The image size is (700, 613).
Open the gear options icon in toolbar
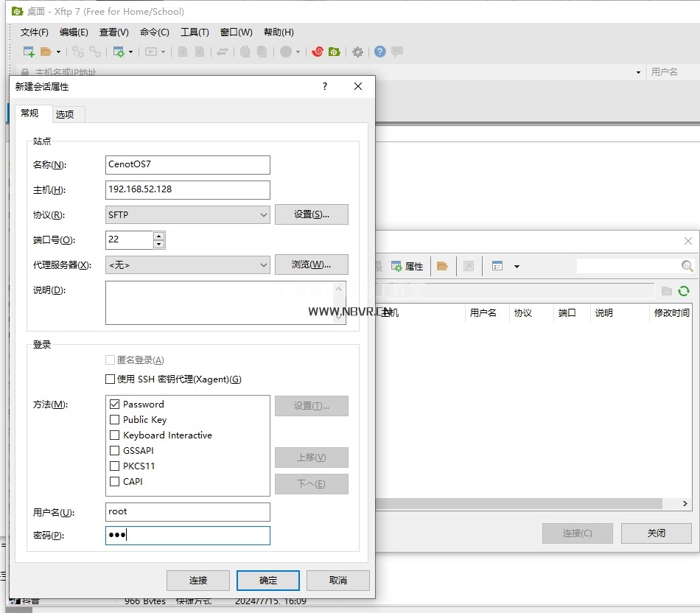[357, 52]
